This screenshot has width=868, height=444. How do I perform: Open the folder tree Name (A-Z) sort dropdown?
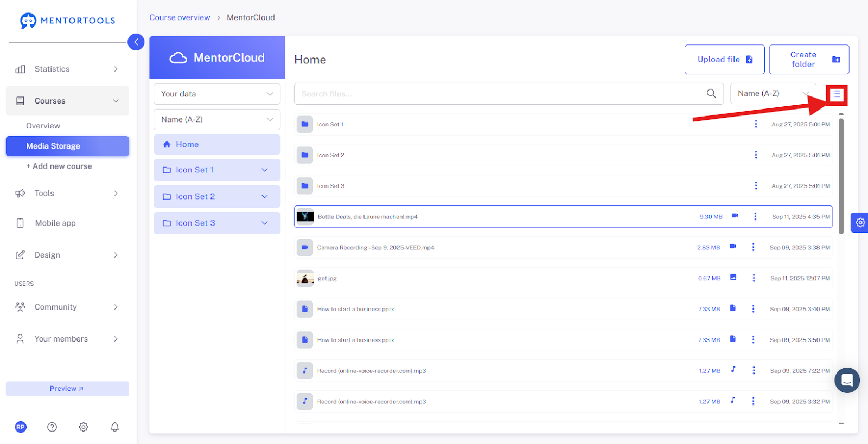tap(217, 119)
